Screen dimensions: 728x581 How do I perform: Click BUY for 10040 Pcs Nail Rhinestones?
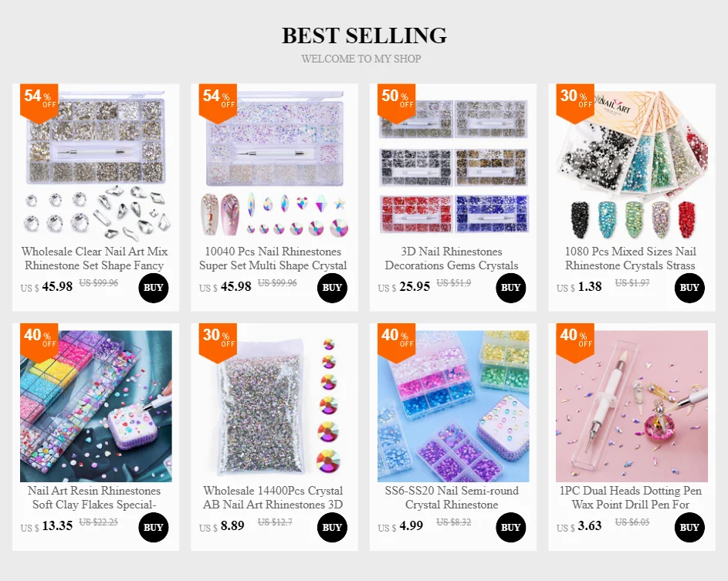[332, 288]
